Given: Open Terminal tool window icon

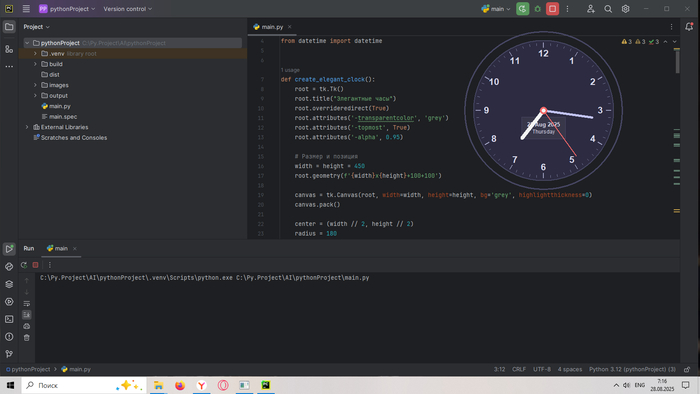Looking at the screenshot, I should pos(9,319).
